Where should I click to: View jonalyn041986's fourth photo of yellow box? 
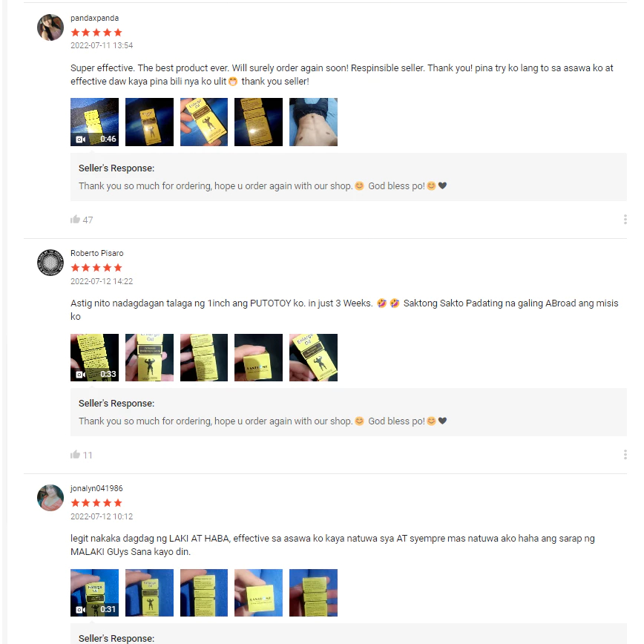(x=258, y=593)
